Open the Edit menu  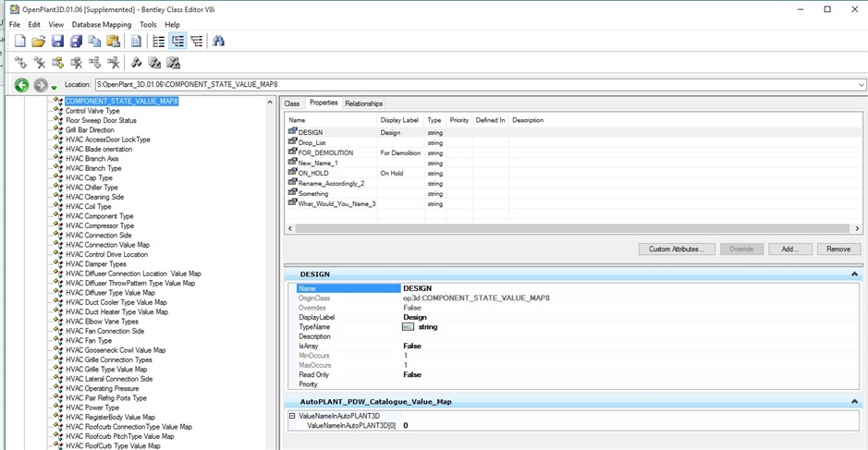coord(34,24)
